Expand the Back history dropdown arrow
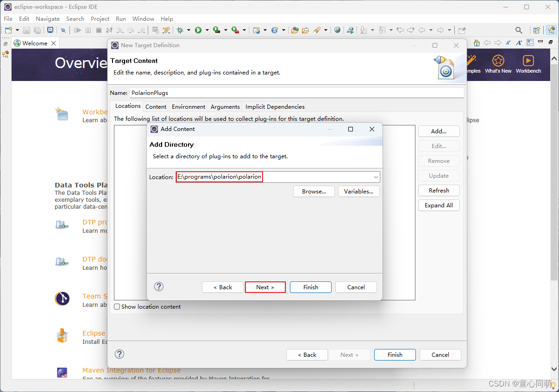The height and width of the screenshot is (392, 559). pyautogui.click(x=431, y=30)
